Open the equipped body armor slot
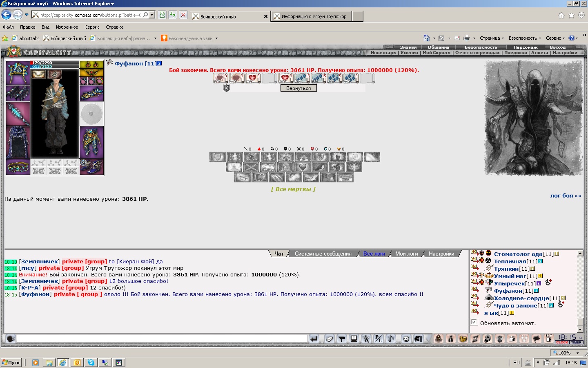Viewport: 588px width, 368px height. tap(18, 142)
